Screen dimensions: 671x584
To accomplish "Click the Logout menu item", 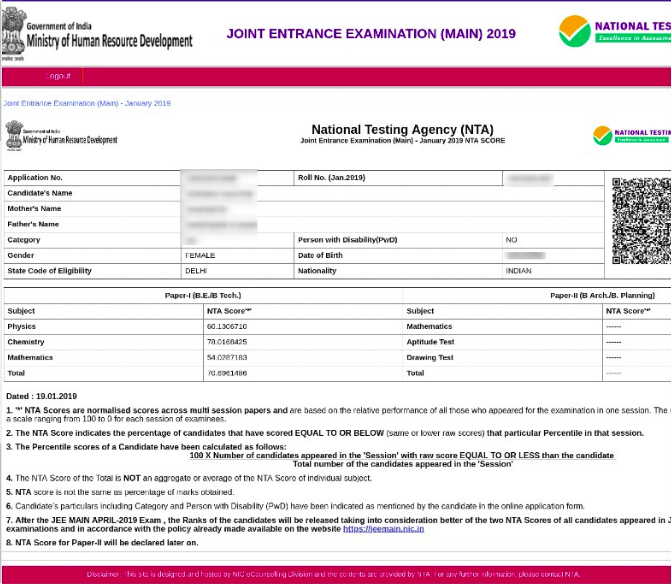I will pyautogui.click(x=58, y=76).
